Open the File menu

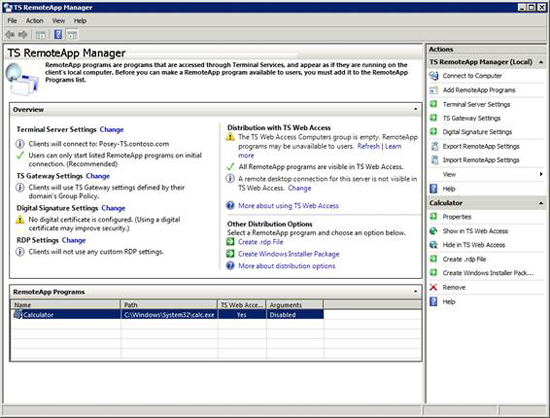coord(12,21)
